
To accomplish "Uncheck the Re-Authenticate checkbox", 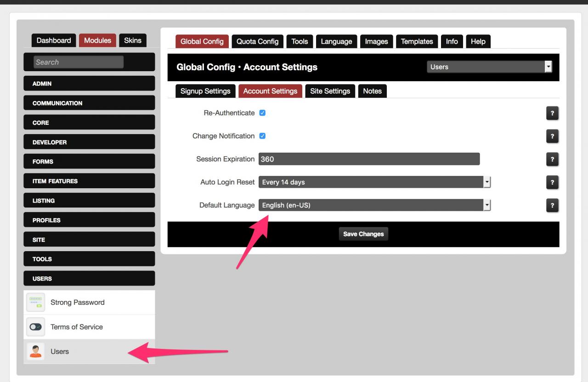I will [262, 113].
